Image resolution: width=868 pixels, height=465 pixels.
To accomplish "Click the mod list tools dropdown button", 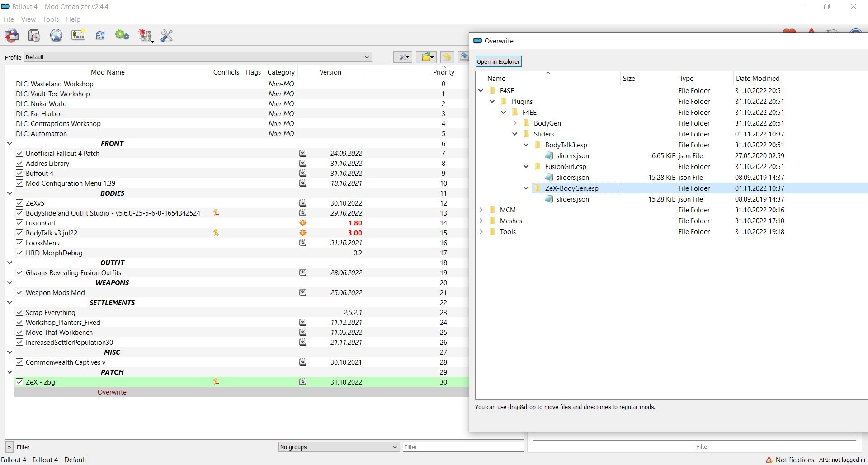I will [x=402, y=57].
